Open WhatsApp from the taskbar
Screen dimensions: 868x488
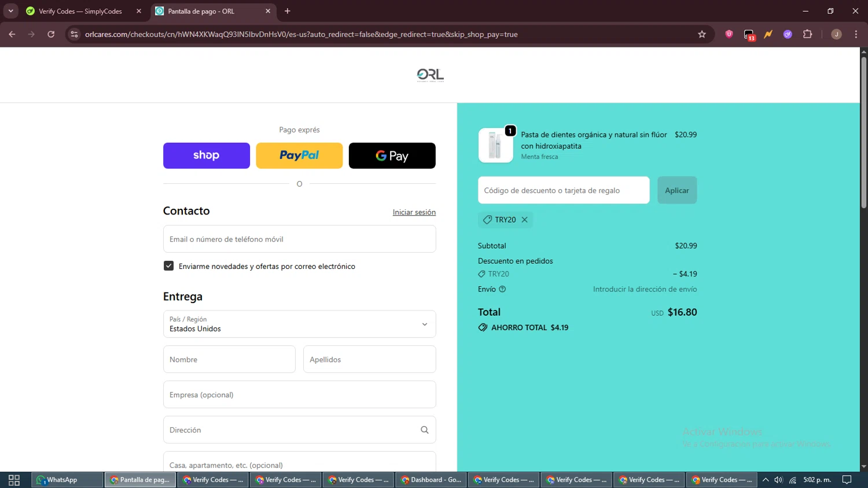pyautogui.click(x=67, y=480)
